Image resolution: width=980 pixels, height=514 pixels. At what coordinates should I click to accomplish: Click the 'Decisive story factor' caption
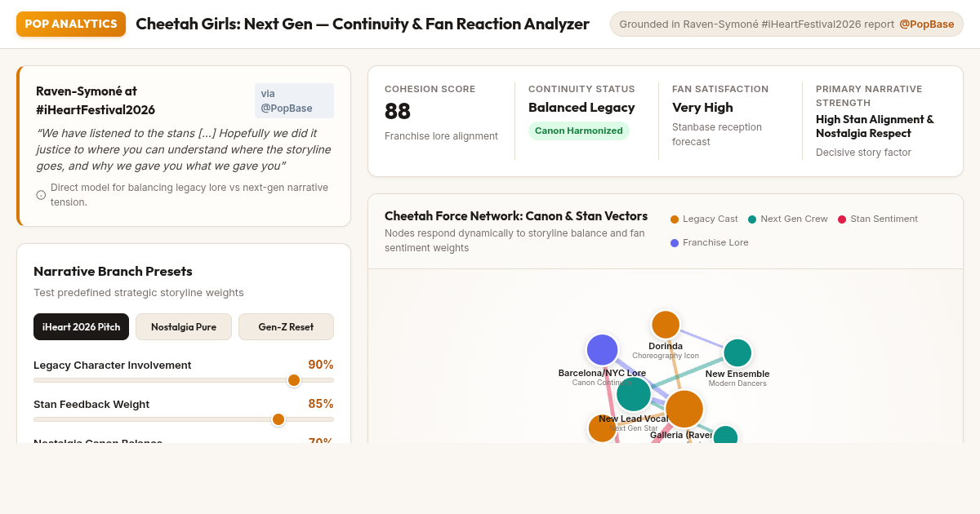(863, 153)
